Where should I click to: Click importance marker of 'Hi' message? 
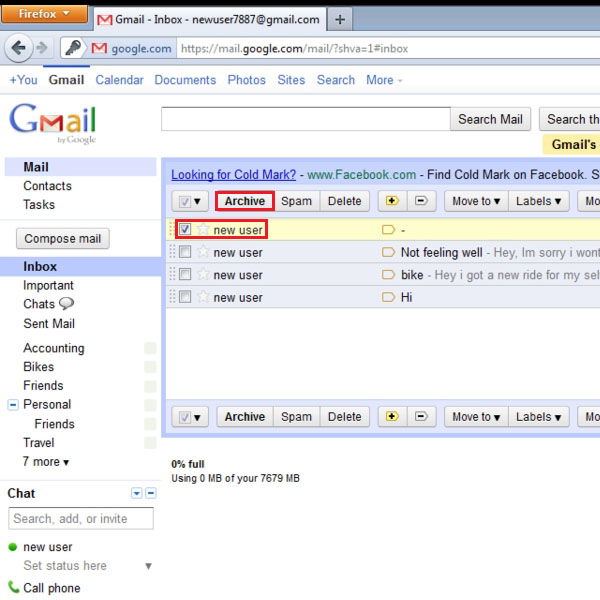[388, 297]
